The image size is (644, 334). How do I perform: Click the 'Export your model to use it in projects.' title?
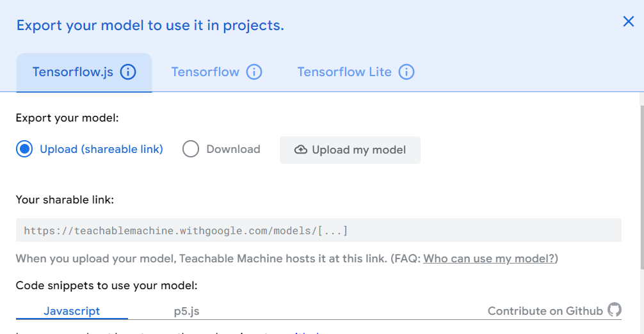(150, 26)
